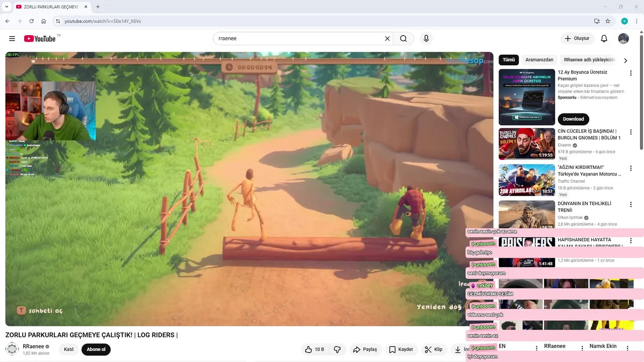This screenshot has height=362, width=644.
Task: Click the Download ad button
Action: coord(574,119)
